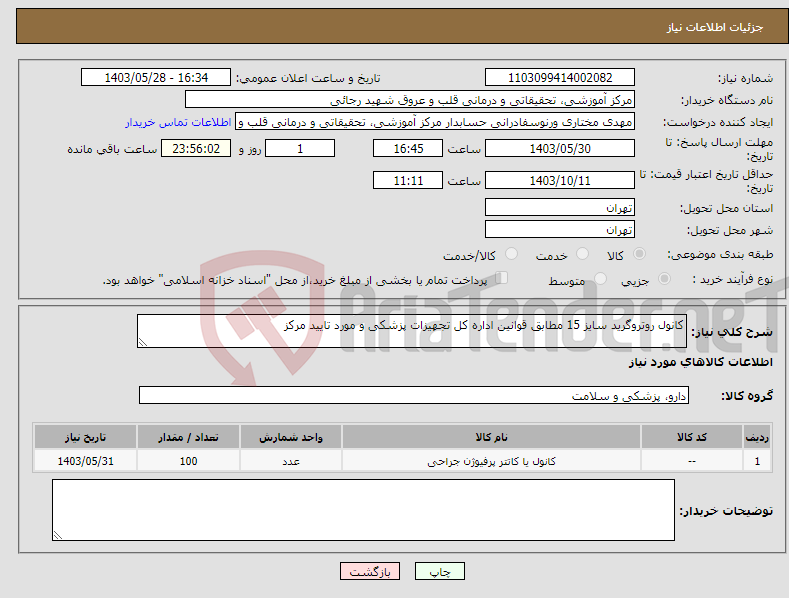Click the remaining days field showing 1

[300, 148]
